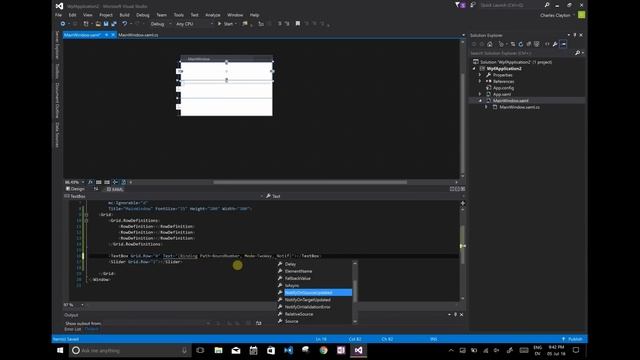Toggle Preview Selected Items in Solution Explorer
This screenshot has width=640, height=360.
point(563,44)
